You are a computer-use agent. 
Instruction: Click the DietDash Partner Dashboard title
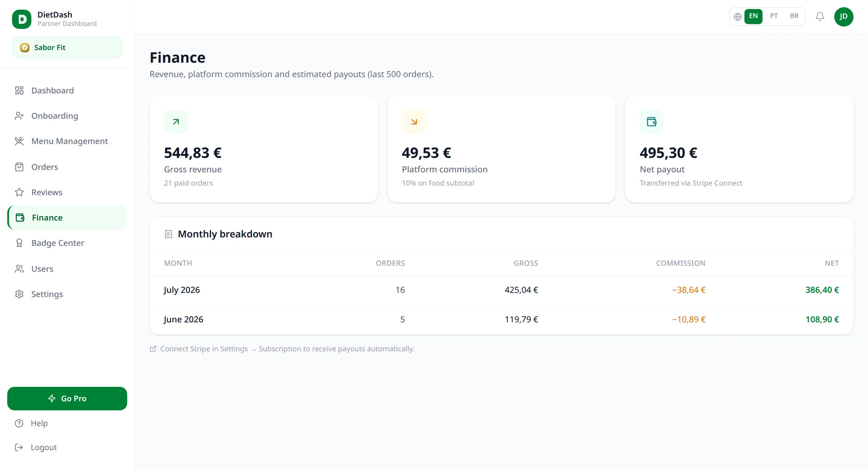(x=67, y=19)
